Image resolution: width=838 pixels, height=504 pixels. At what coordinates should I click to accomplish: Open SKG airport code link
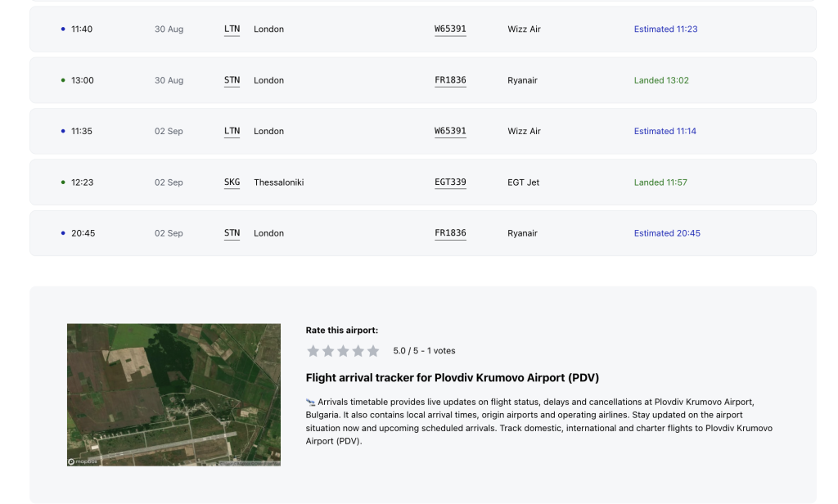pos(232,182)
